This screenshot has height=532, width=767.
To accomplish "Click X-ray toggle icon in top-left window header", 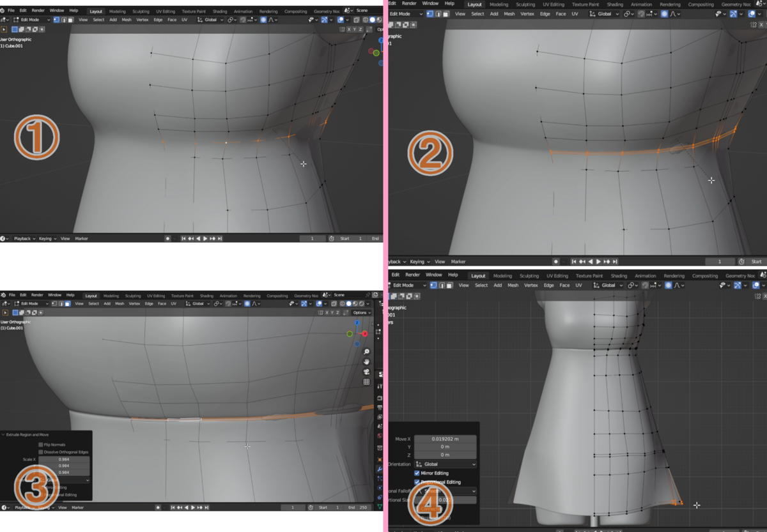I will point(357,20).
